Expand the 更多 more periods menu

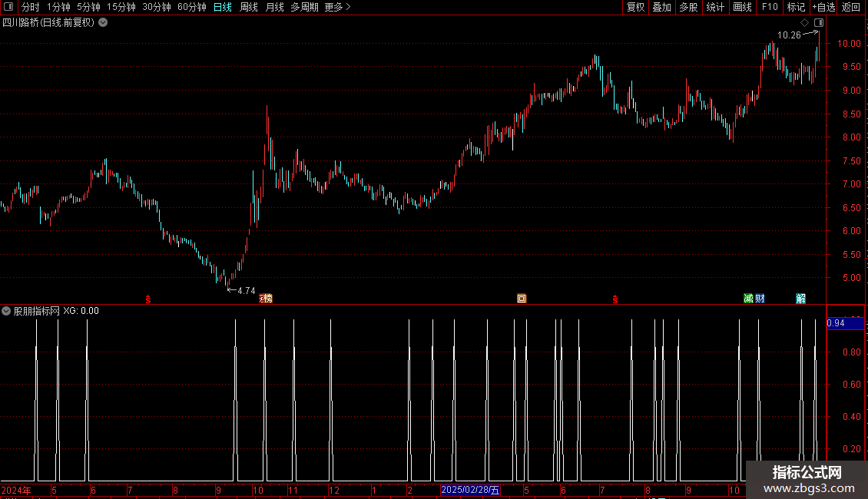(338, 7)
